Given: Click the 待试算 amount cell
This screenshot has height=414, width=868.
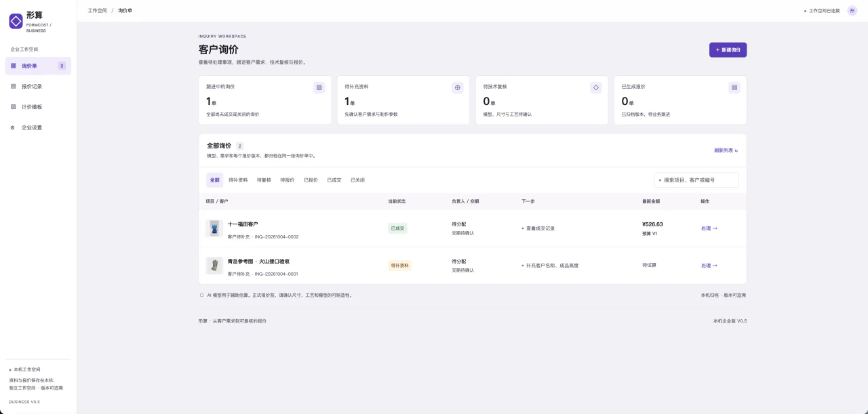Looking at the screenshot, I should (649, 266).
